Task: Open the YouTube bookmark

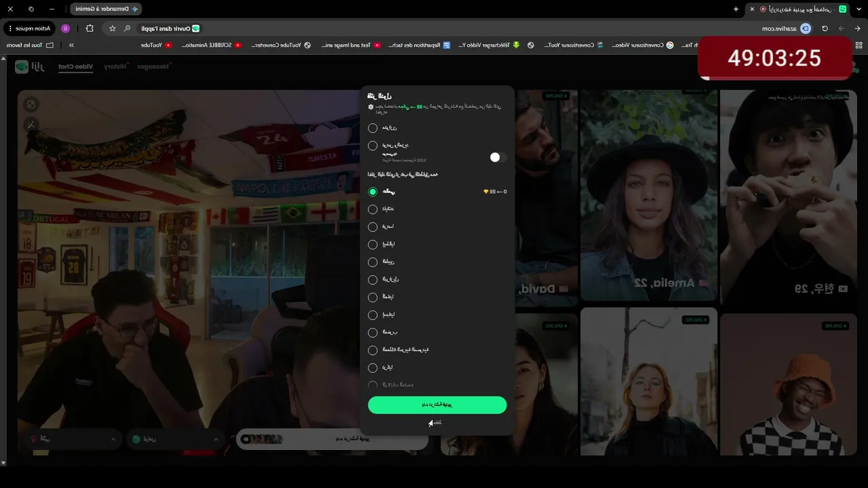Action: point(156,45)
